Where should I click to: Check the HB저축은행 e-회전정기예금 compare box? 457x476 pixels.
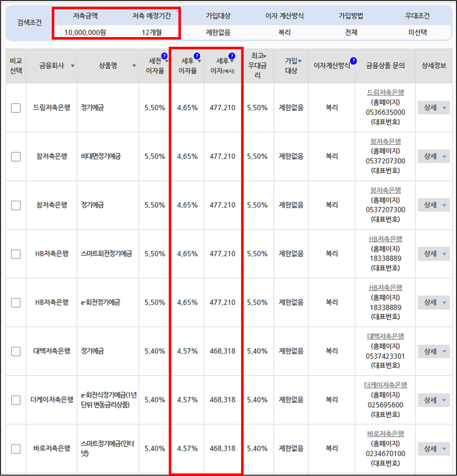pyautogui.click(x=16, y=303)
